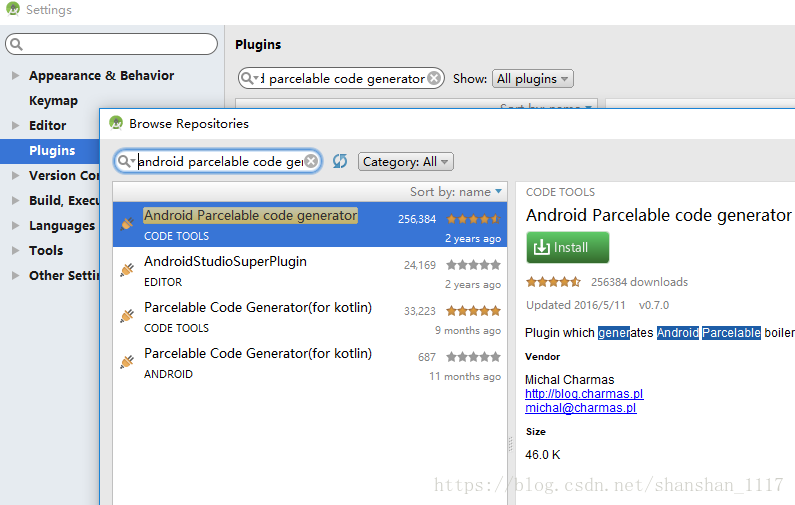The image size is (795, 505).
Task: Click the "11 months ago" update label
Action: [465, 376]
